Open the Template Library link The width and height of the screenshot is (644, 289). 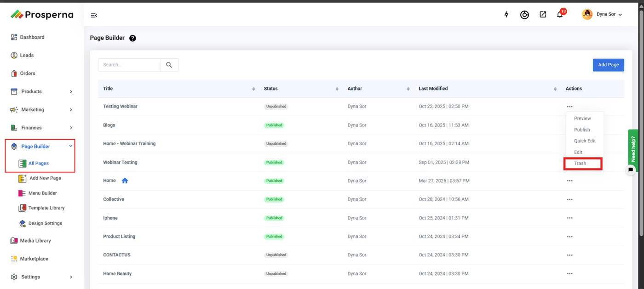coord(46,208)
